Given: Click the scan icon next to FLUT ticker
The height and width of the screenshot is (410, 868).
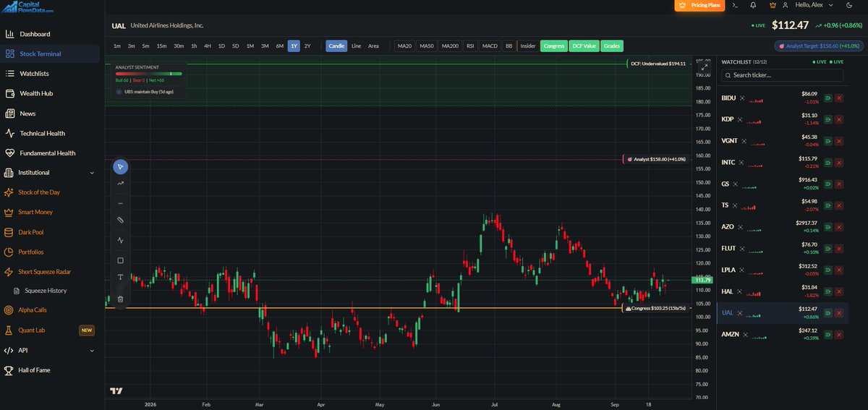Looking at the screenshot, I should [743, 248].
